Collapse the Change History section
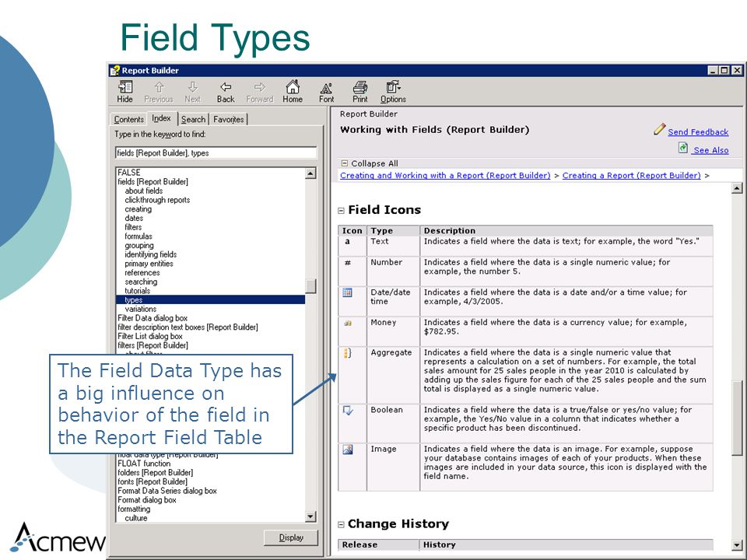747x560 pixels. pos(341,525)
